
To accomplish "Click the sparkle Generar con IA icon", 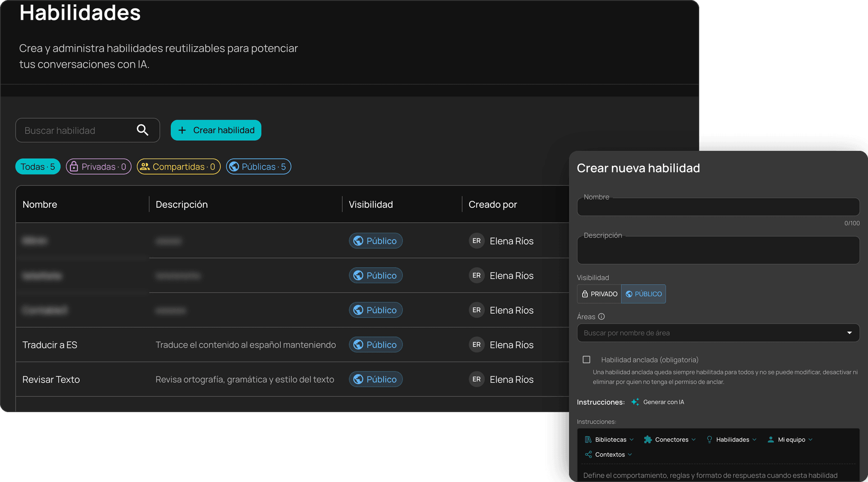I will [x=635, y=402].
